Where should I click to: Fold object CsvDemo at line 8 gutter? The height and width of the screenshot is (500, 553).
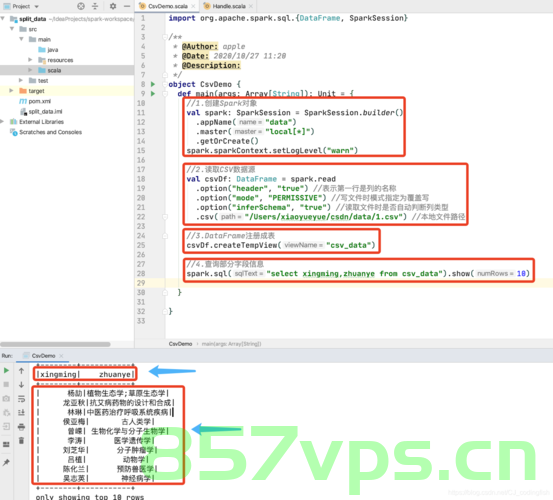point(165,84)
